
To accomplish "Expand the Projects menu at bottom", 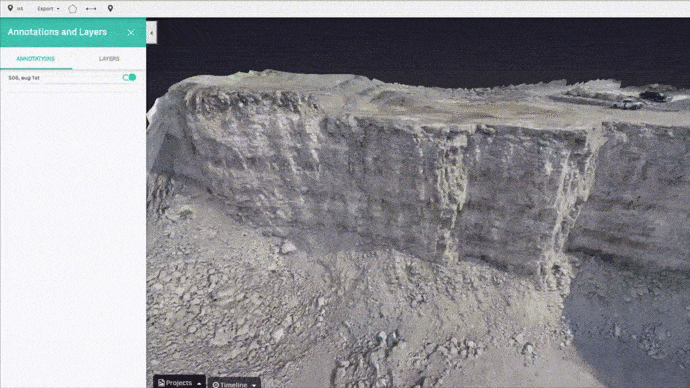I will [x=179, y=382].
